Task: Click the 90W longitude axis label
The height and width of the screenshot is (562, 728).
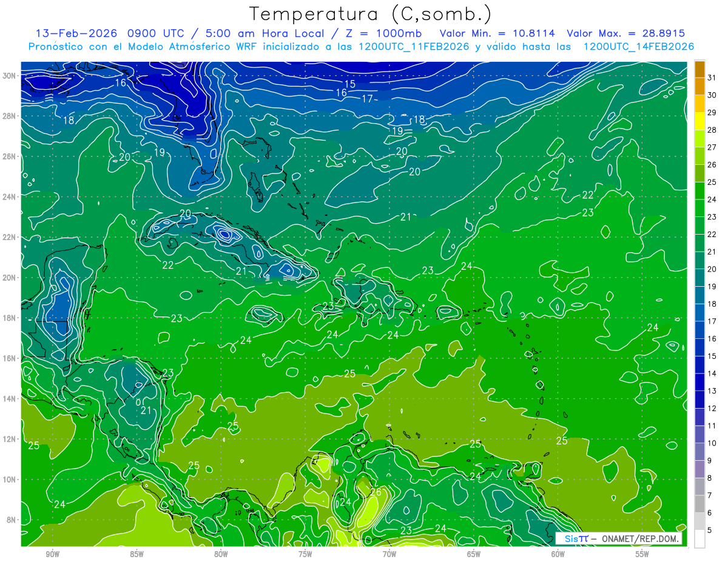Action: coord(52,554)
